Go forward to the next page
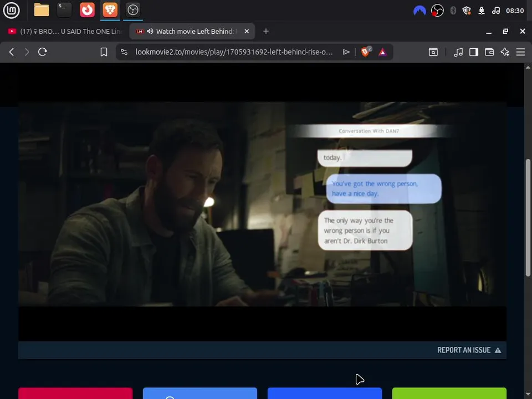The height and width of the screenshot is (399, 532). pos(27,52)
